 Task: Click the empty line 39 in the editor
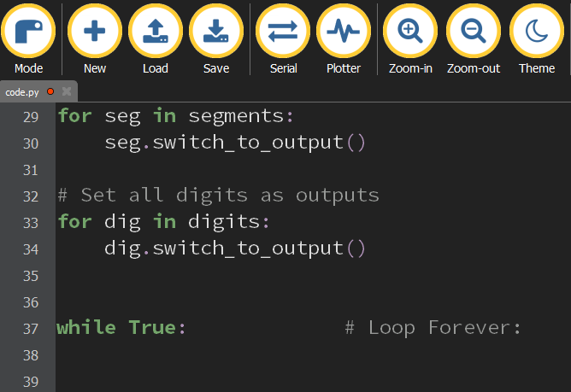pyautogui.click(x=256, y=381)
